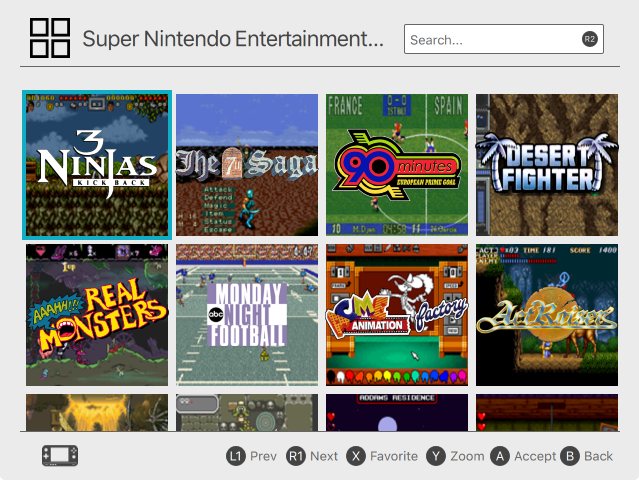This screenshot has width=639, height=480.
Task: Open Monday Night Football thumbnail
Action: coord(247,315)
